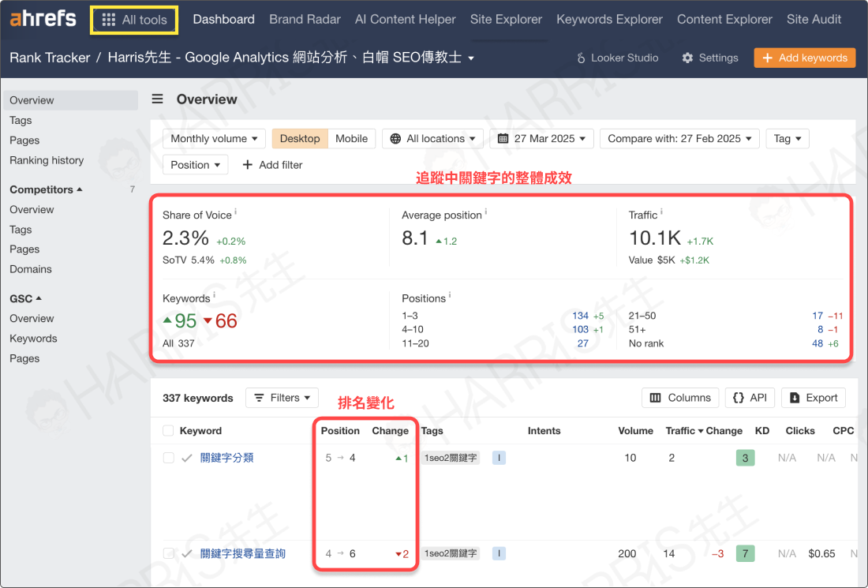Screen dimensions: 868x588
Task: Open keyword 關鍵字搜尋量查詢 link
Action: [x=242, y=554]
